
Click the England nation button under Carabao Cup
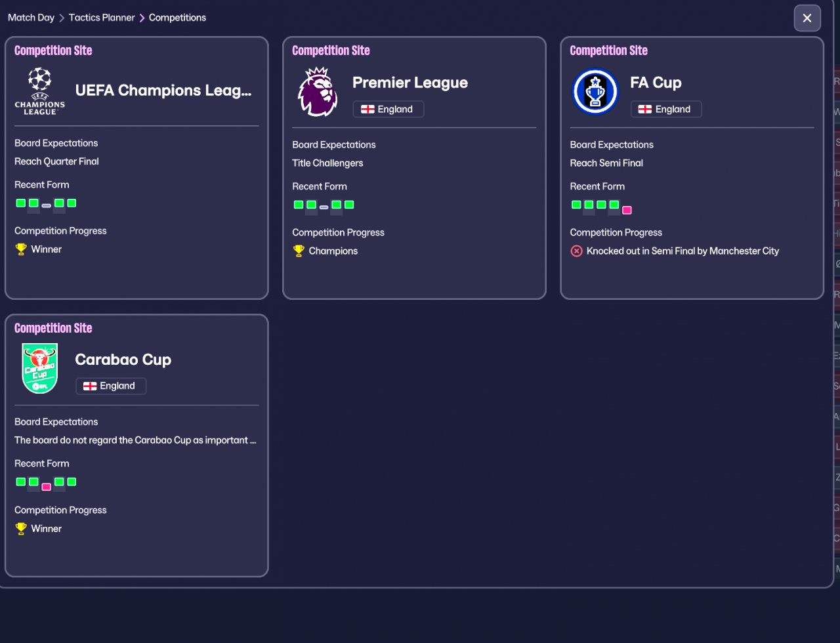click(x=111, y=386)
